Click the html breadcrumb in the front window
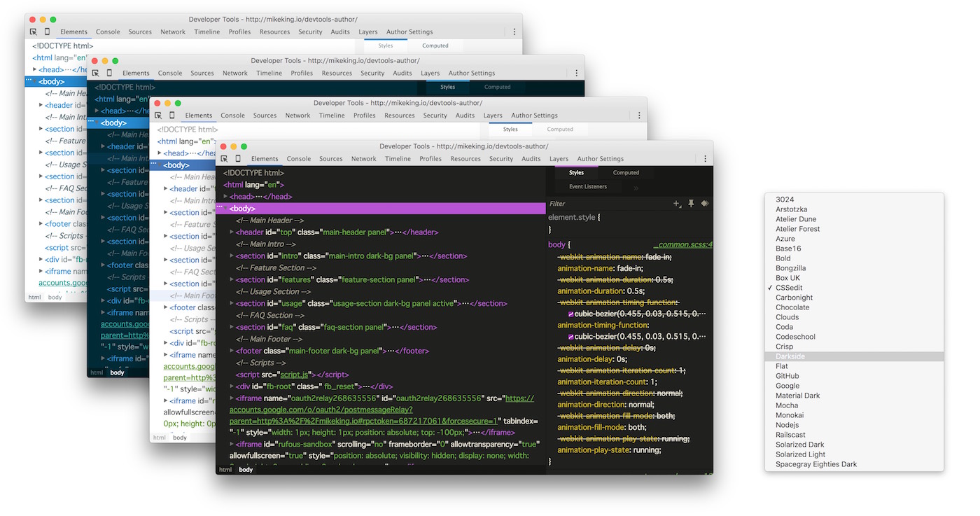This screenshot has width=980, height=516. point(225,470)
